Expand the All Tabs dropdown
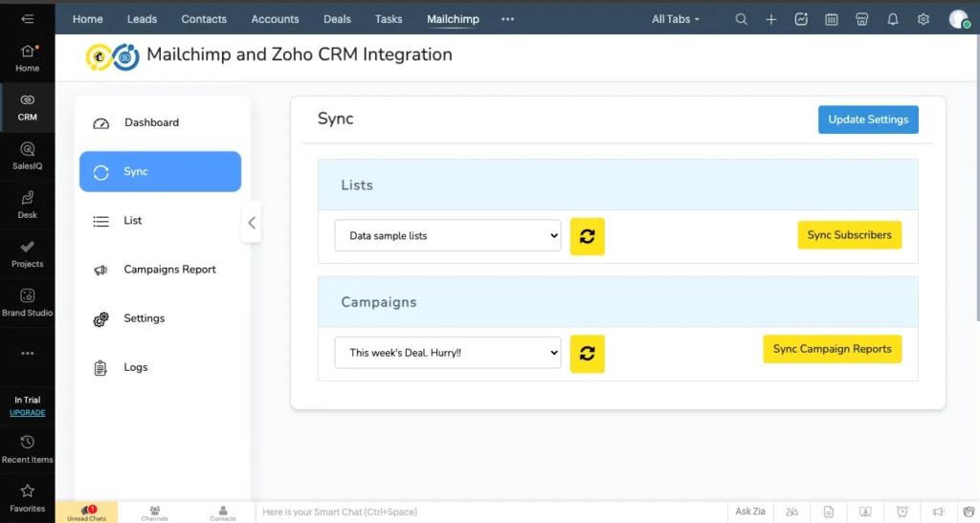 [676, 19]
